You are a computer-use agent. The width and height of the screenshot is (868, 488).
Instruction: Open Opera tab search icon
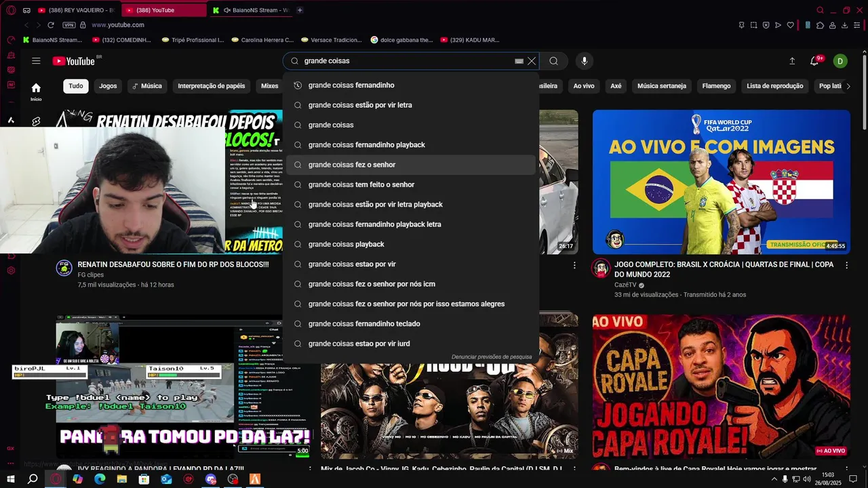point(820,10)
